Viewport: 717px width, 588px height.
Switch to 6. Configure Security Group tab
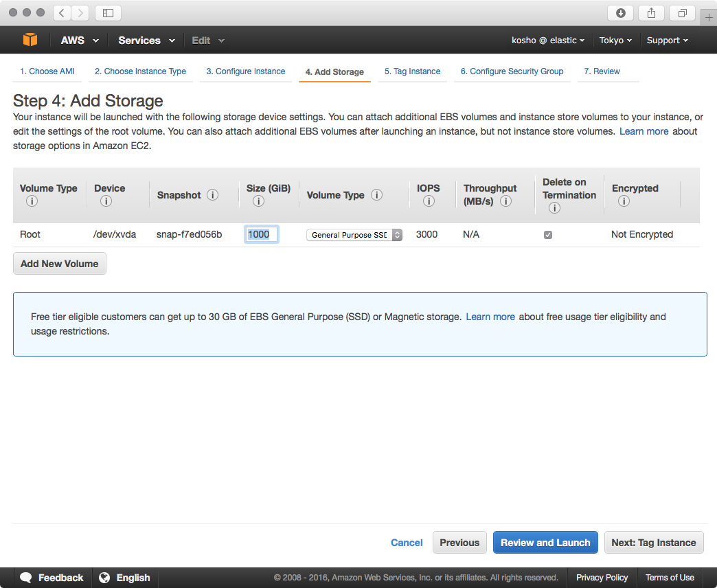[512, 71]
